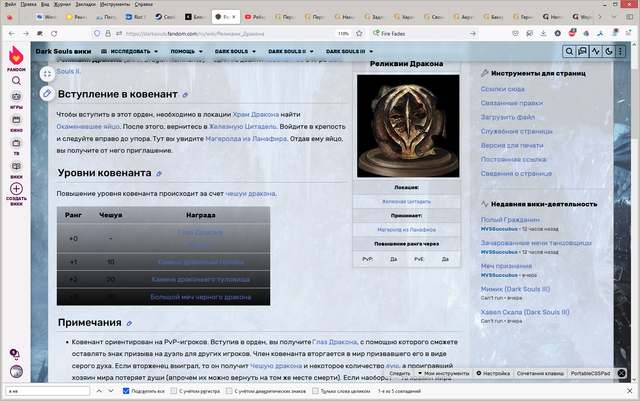Image resolution: width=640 pixels, height=401 pixels.
Task: Click the expand content fullscreen icon
Action: pos(47,74)
